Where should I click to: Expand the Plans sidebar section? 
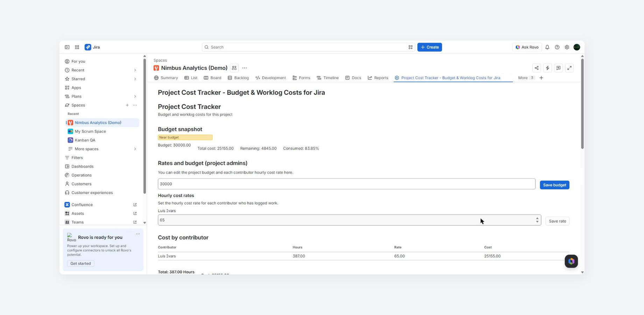point(135,96)
